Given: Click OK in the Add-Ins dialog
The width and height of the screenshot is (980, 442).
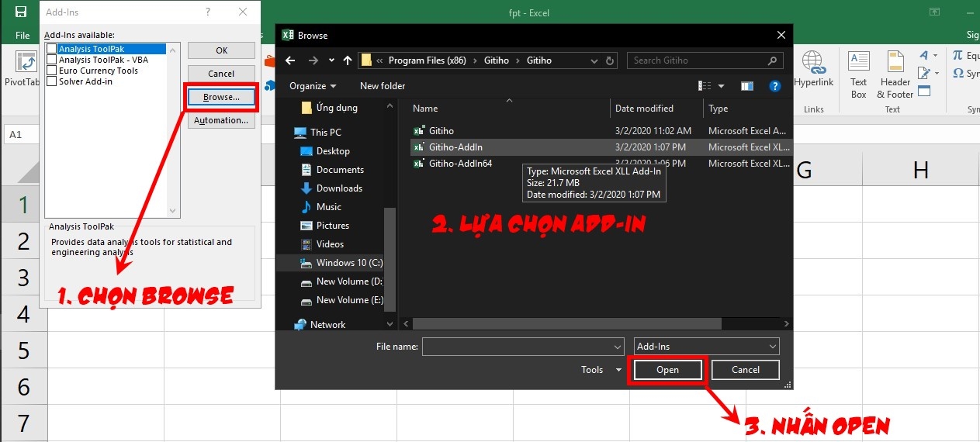Looking at the screenshot, I should pos(221,50).
